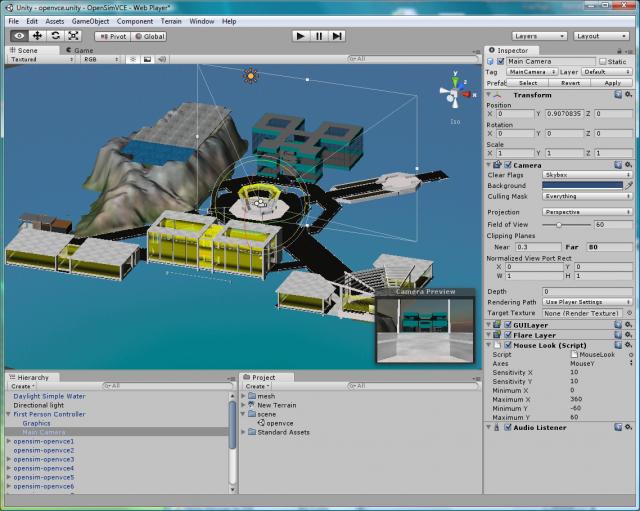Click the Inspector lock icon

pos(619,51)
